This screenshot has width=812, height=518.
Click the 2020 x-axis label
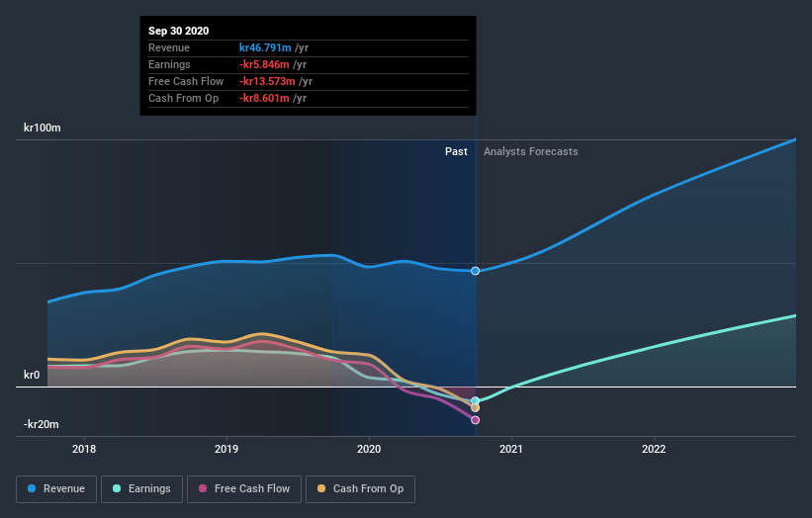tap(369, 449)
